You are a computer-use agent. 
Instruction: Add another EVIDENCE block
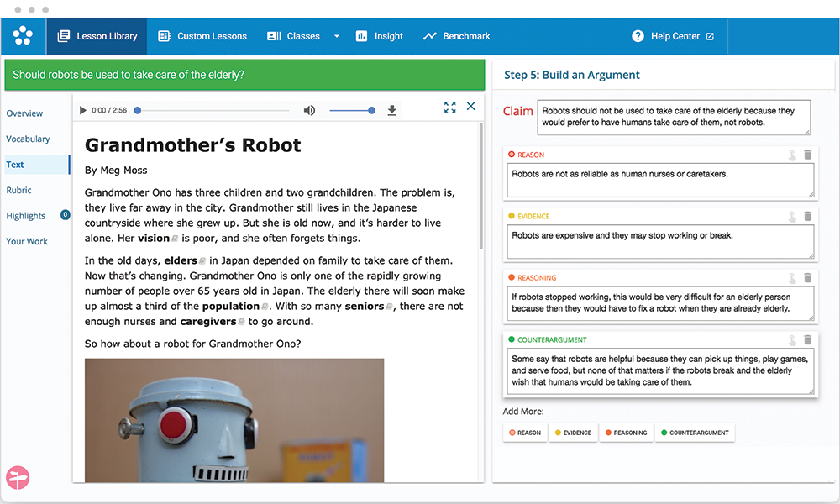point(573,433)
